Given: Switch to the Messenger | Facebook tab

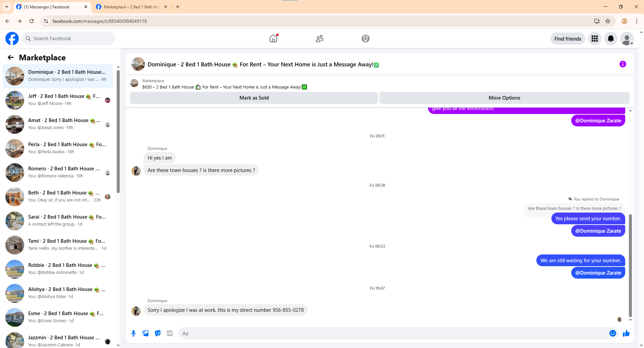Looking at the screenshot, I should 52,7.
